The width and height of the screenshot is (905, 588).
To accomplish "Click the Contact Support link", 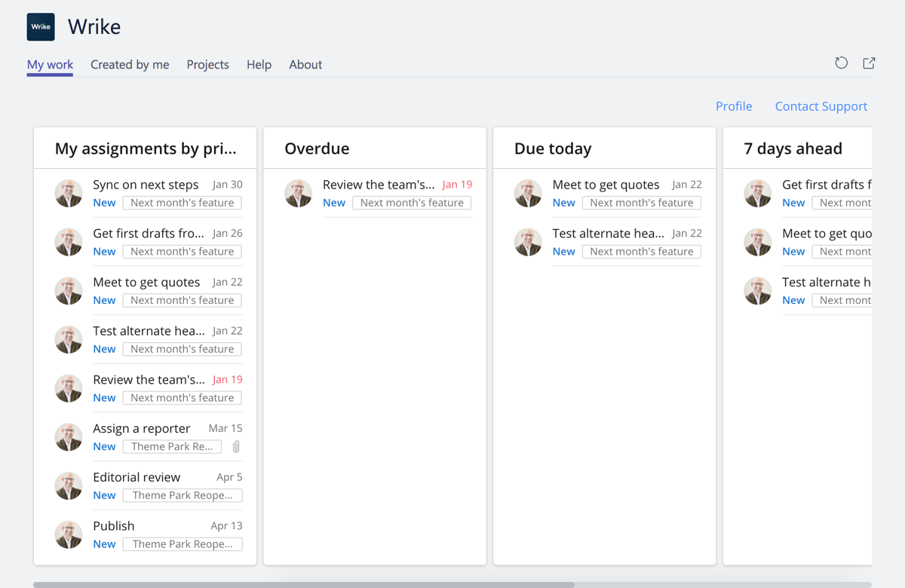I will (821, 106).
